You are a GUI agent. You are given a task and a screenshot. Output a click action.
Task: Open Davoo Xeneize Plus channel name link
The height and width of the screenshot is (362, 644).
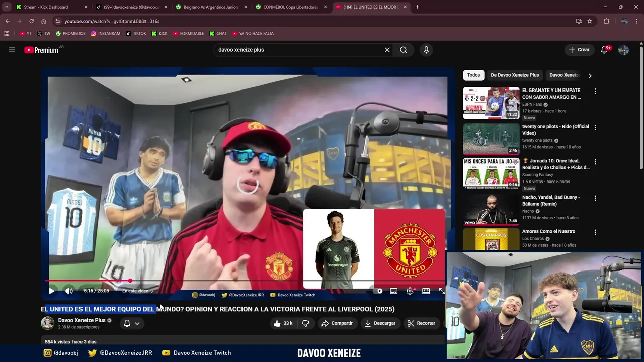[82, 320]
